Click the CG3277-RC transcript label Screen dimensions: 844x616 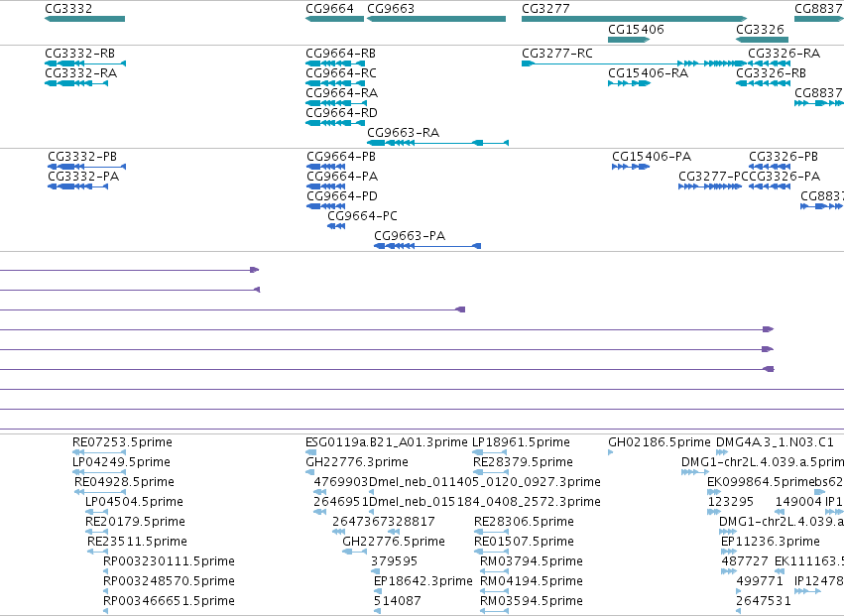(557, 54)
